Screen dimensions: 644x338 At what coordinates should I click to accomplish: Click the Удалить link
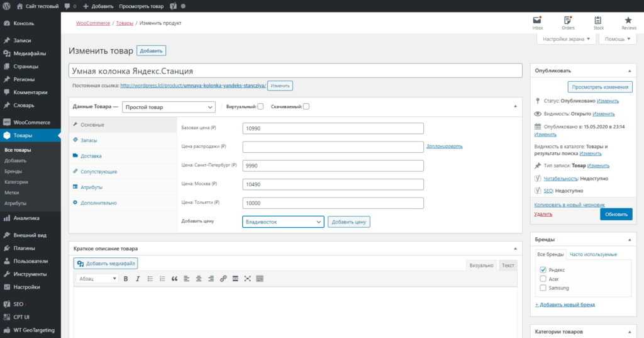click(543, 214)
